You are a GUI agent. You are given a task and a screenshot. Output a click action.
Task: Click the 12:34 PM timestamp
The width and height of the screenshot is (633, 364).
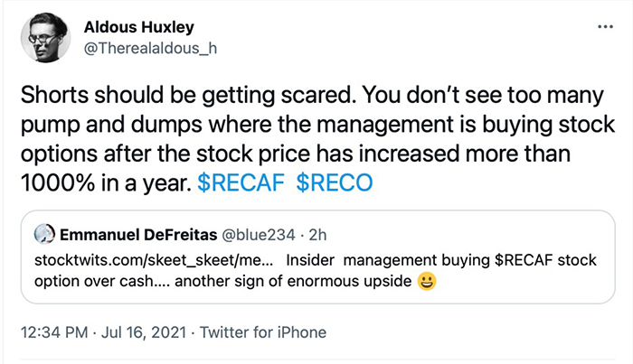click(x=59, y=332)
